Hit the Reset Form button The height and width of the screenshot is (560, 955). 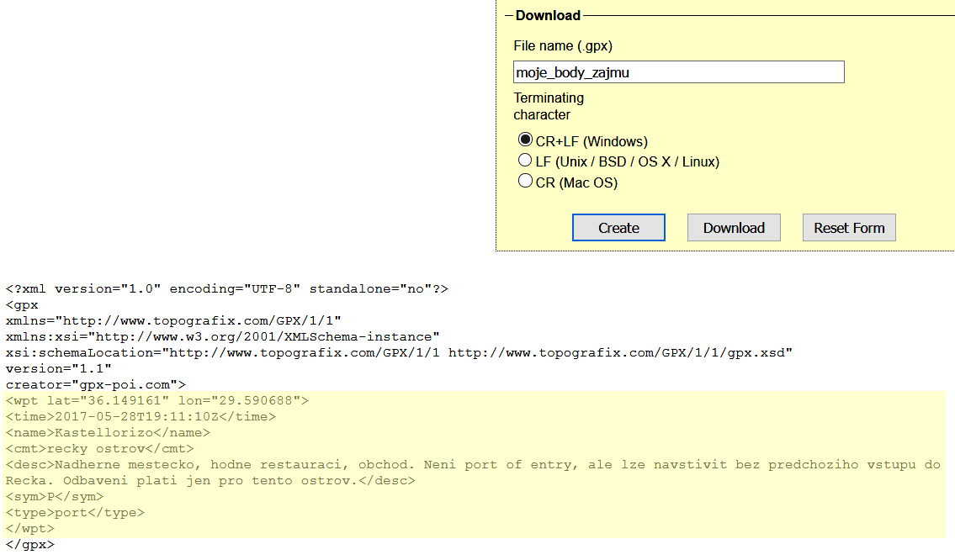pyautogui.click(x=849, y=228)
